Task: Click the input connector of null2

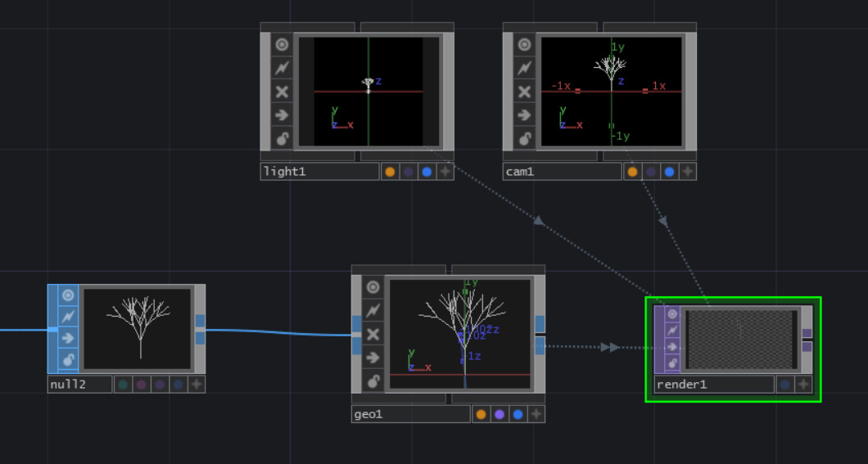Action: (x=52, y=329)
